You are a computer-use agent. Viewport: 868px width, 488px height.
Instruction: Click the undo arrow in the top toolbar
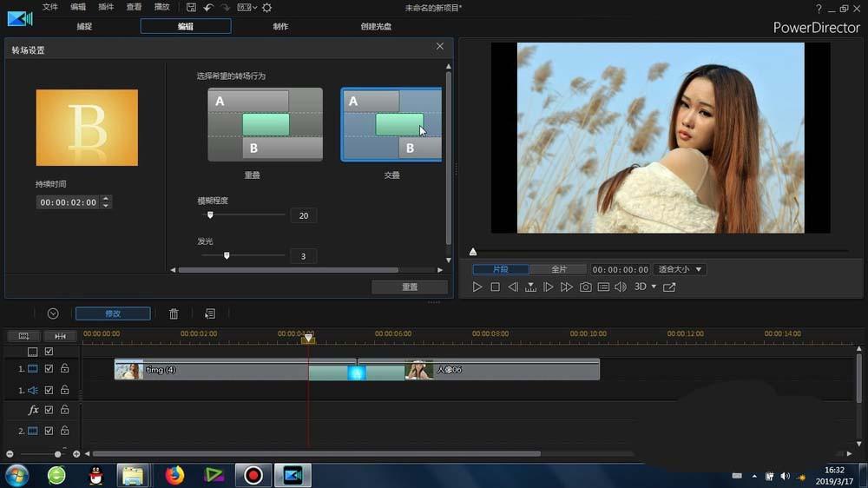point(208,8)
